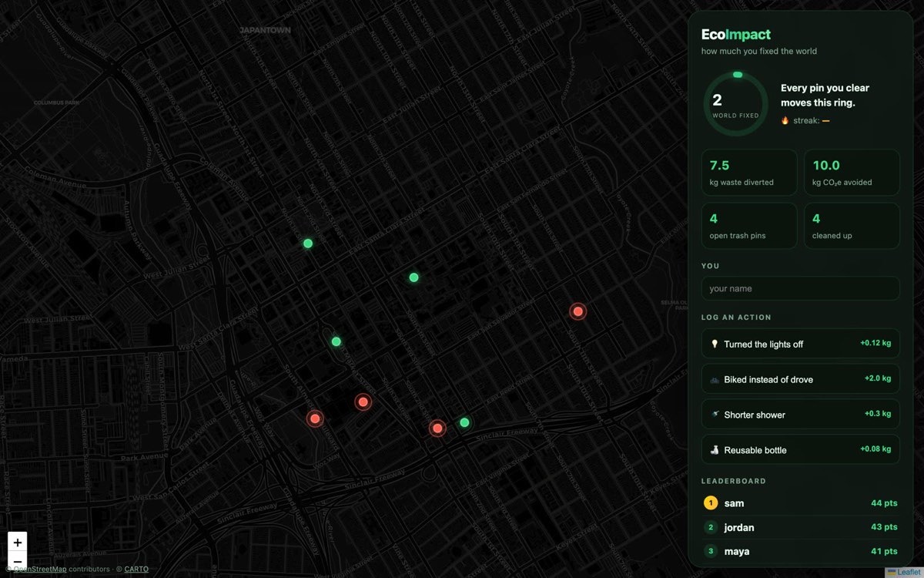Image resolution: width=924 pixels, height=578 pixels.
Task: Click the bicycle icon on biked action
Action: [715, 379]
